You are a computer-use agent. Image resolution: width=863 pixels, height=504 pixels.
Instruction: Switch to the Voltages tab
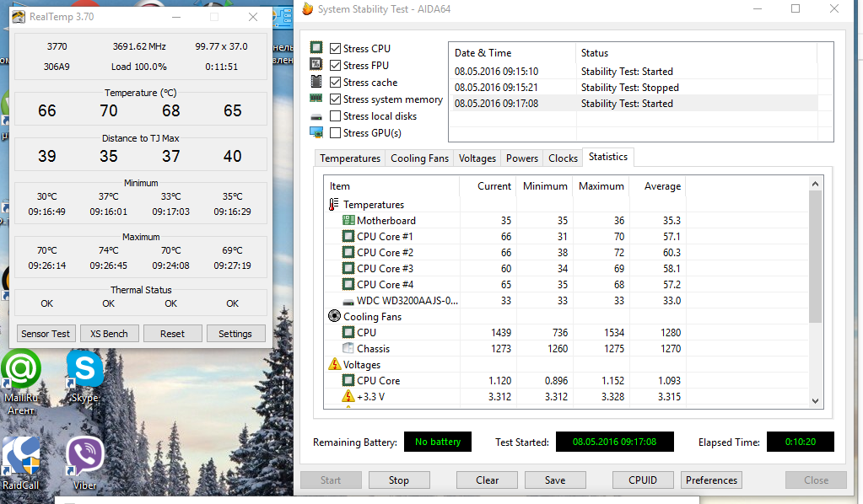(x=477, y=158)
